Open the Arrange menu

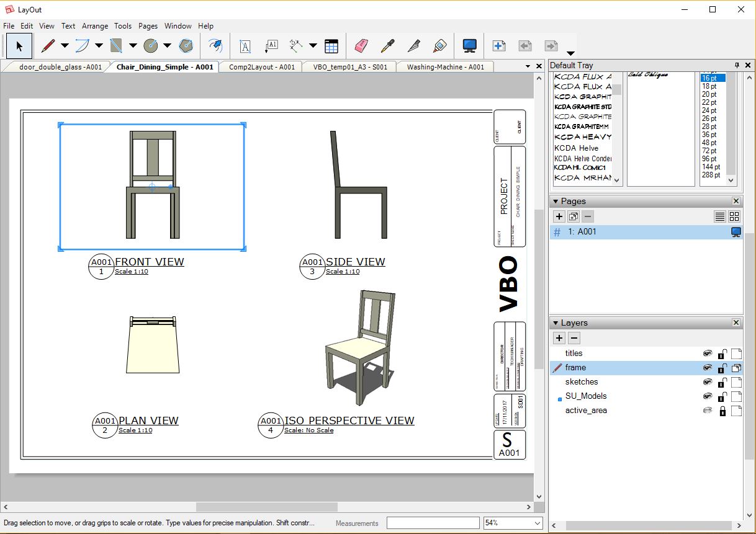click(x=94, y=26)
